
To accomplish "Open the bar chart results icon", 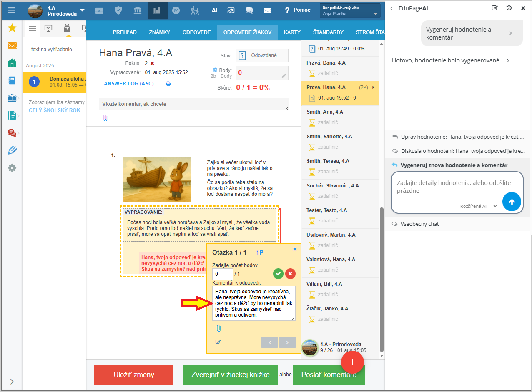I will 157,10.
